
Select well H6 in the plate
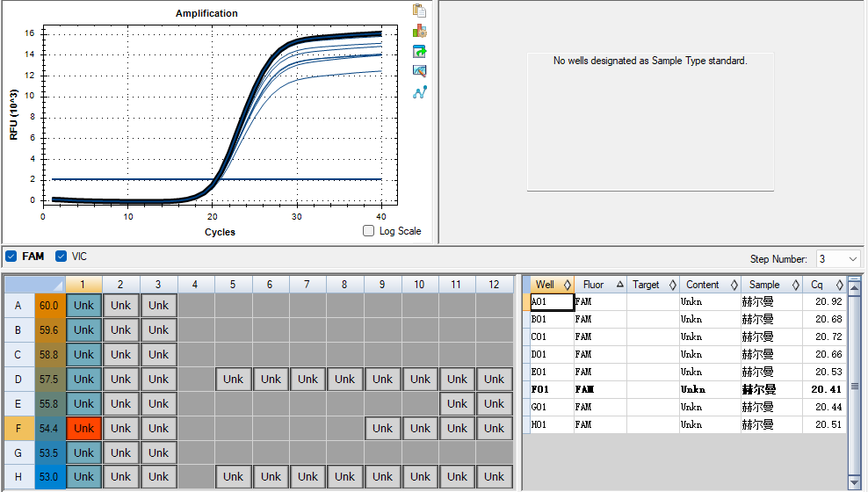click(x=270, y=476)
